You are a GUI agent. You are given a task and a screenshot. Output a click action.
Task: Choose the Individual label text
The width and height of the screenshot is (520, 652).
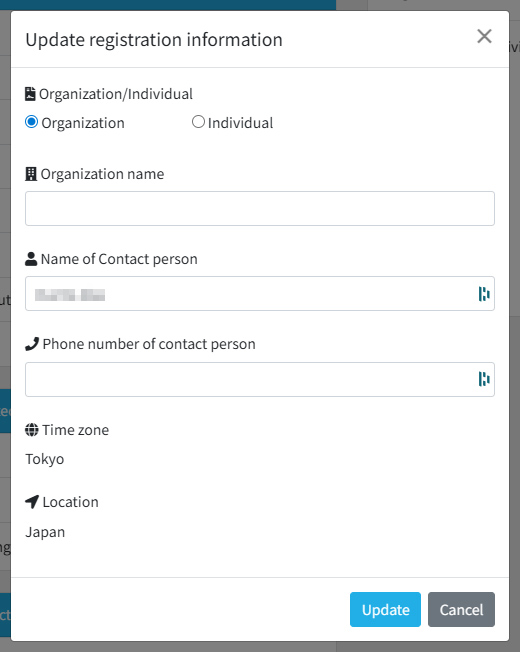[x=240, y=123]
